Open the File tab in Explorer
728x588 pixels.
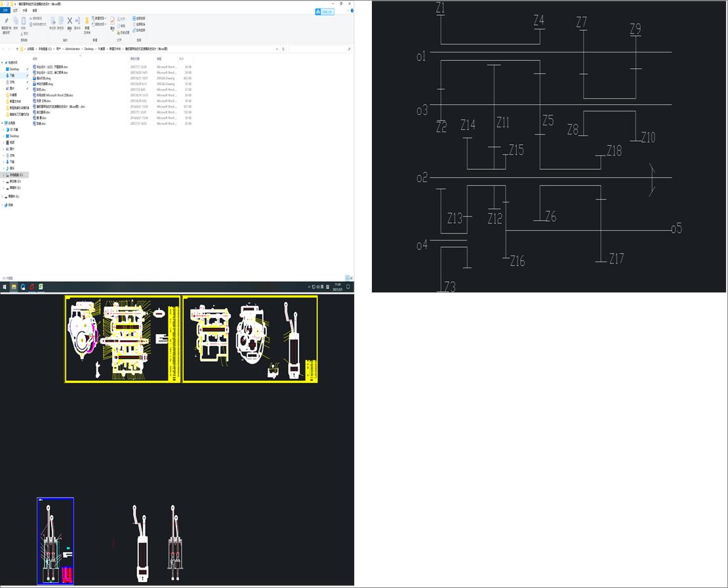(x=5, y=10)
